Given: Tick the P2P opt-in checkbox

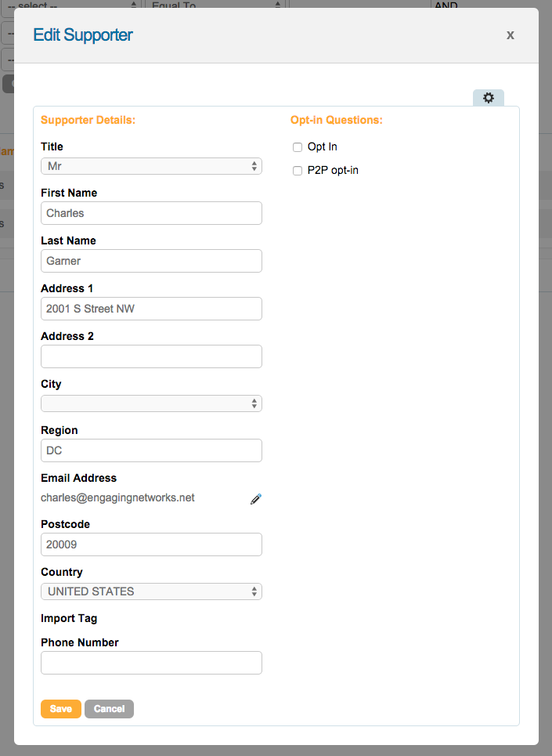Looking at the screenshot, I should pyautogui.click(x=298, y=171).
